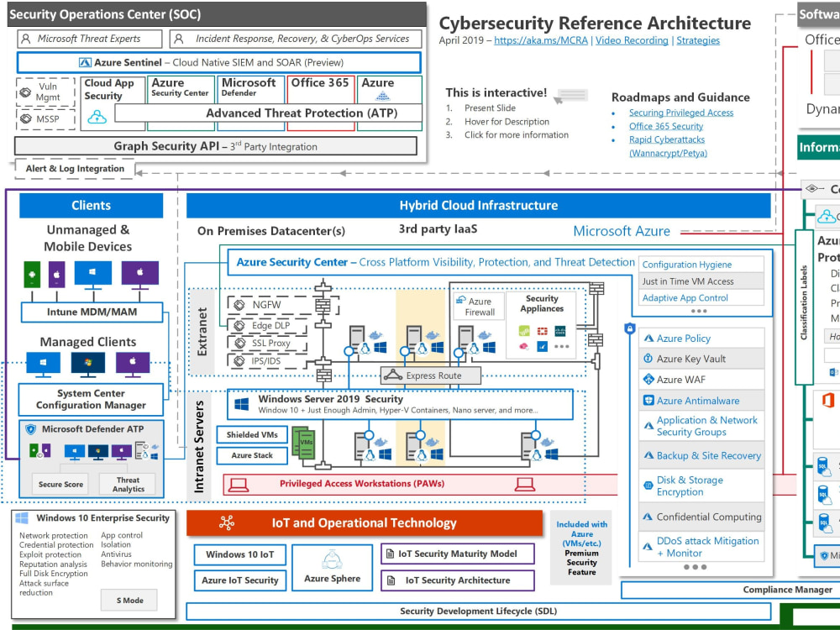Click the Microsoft Defender ATP shield icon
This screenshot has width=840, height=630.
pos(31,429)
